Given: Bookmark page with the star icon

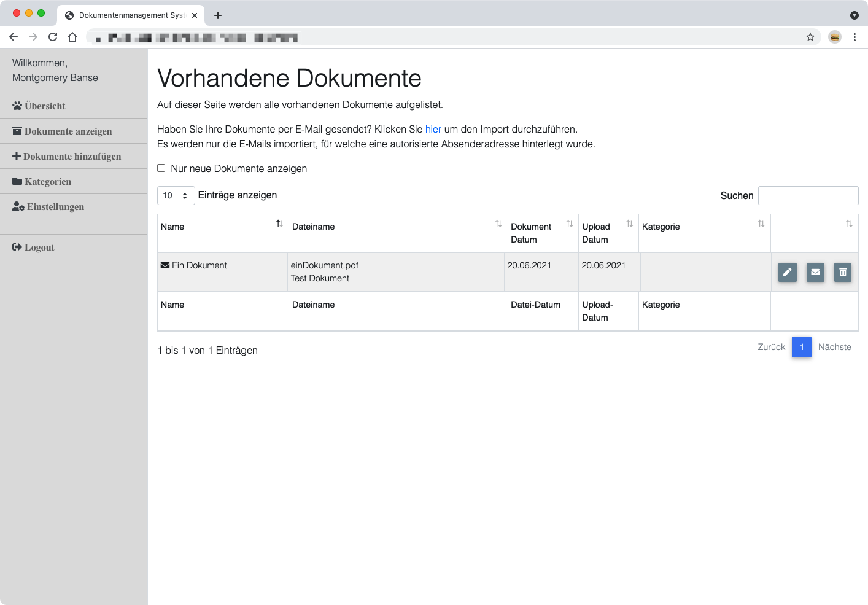Looking at the screenshot, I should coord(810,37).
